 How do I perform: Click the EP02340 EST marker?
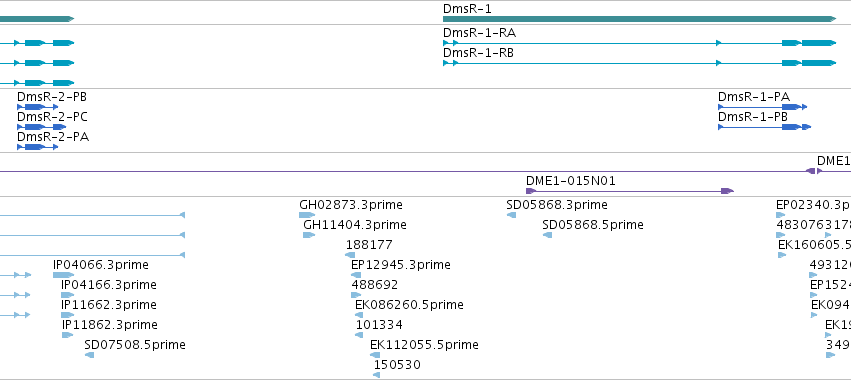point(780,216)
